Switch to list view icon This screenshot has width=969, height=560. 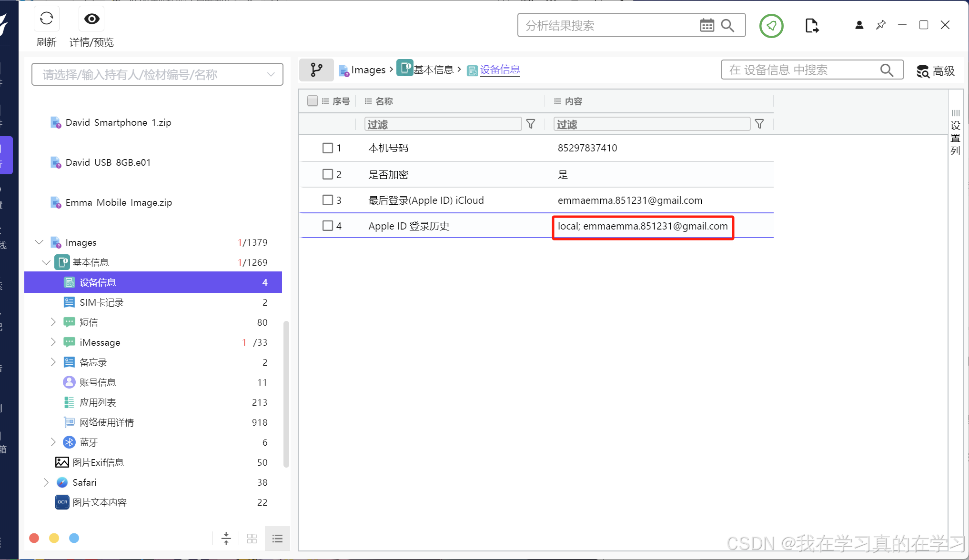click(x=277, y=539)
